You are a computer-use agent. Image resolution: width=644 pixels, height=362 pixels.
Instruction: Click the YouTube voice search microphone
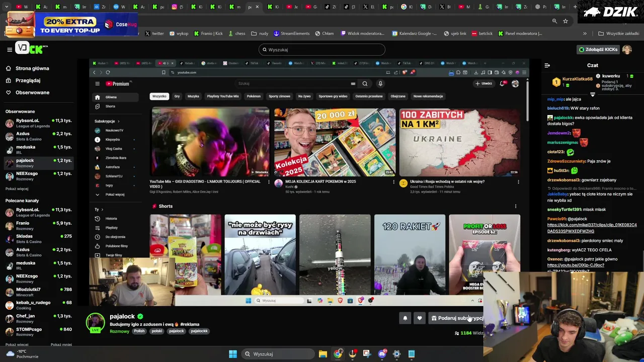(x=380, y=83)
